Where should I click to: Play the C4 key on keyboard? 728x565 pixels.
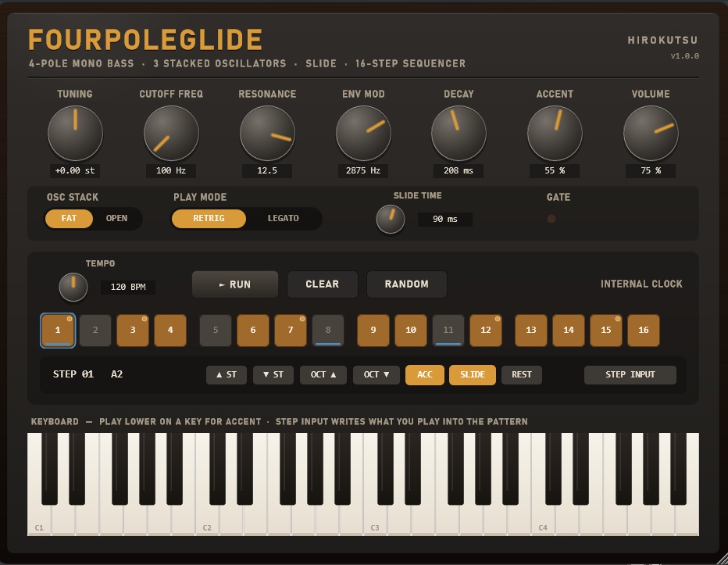click(543, 520)
